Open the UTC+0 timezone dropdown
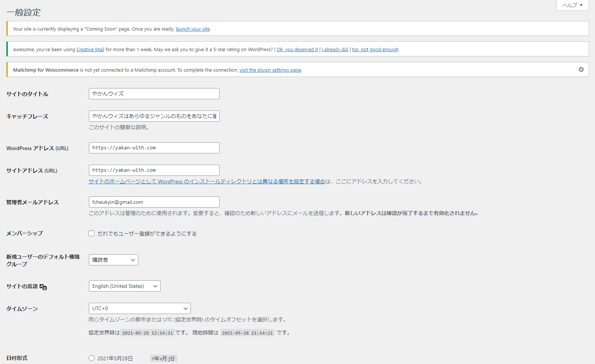 tap(140, 308)
